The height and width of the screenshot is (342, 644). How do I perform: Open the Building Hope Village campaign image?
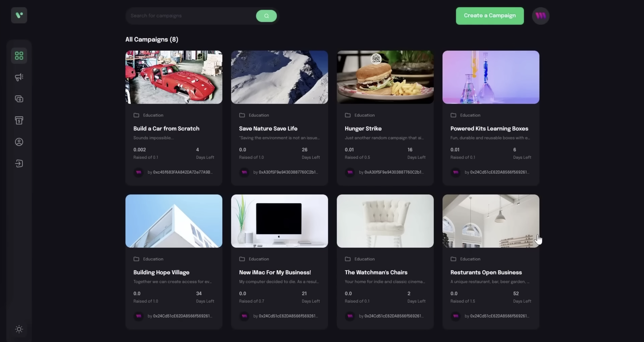(174, 221)
